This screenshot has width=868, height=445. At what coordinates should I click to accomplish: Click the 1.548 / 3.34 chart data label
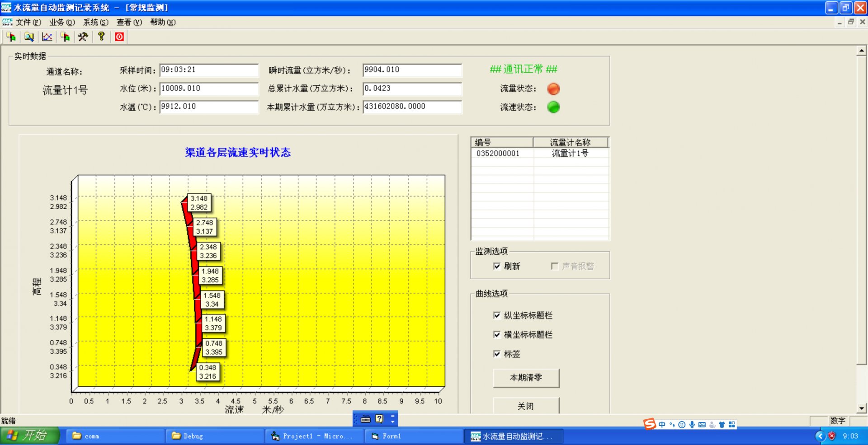point(212,300)
